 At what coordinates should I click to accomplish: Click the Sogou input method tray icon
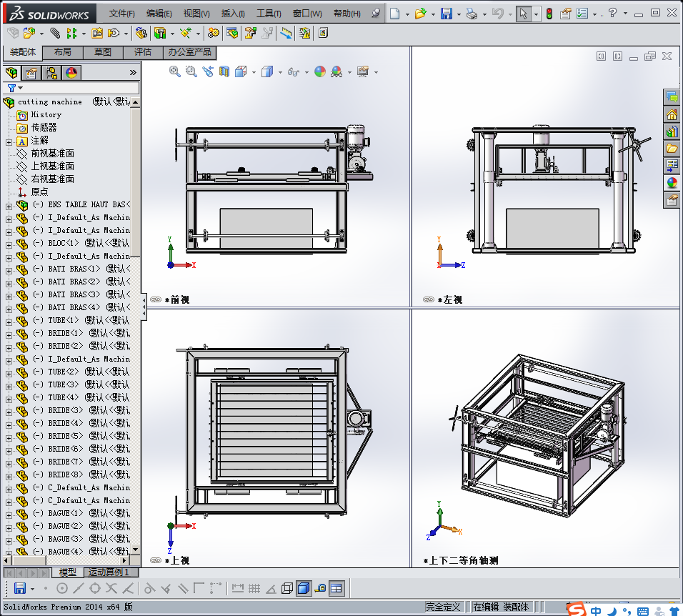pos(577,610)
